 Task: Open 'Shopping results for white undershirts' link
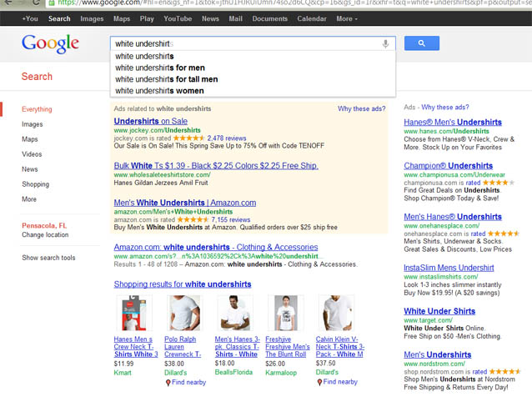point(183,284)
